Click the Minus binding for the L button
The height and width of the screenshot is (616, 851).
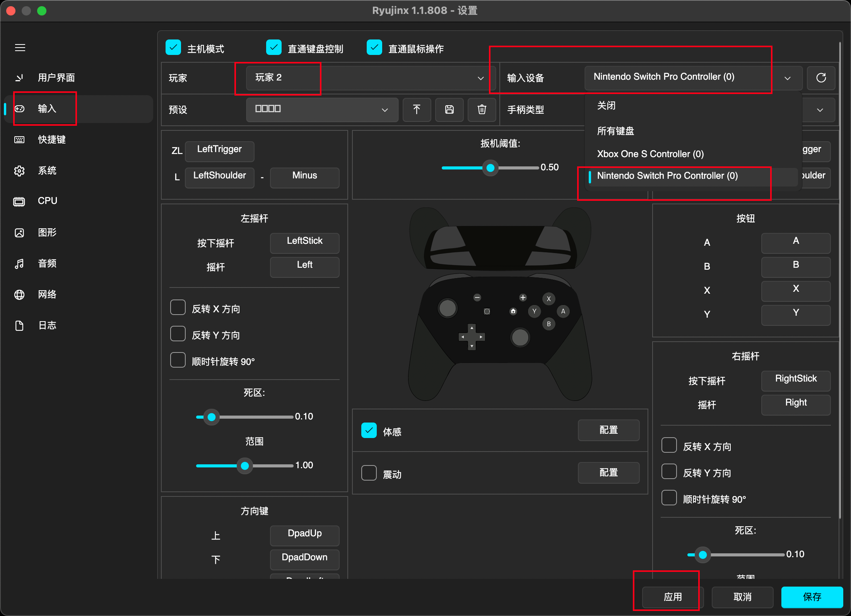coord(304,177)
